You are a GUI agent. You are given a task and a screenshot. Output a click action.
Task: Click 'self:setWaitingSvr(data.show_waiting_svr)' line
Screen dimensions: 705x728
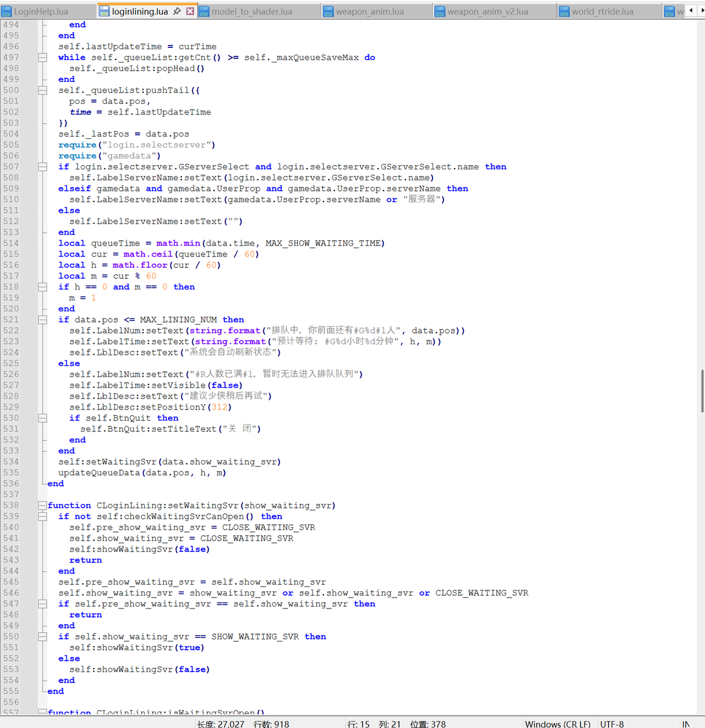pos(169,462)
